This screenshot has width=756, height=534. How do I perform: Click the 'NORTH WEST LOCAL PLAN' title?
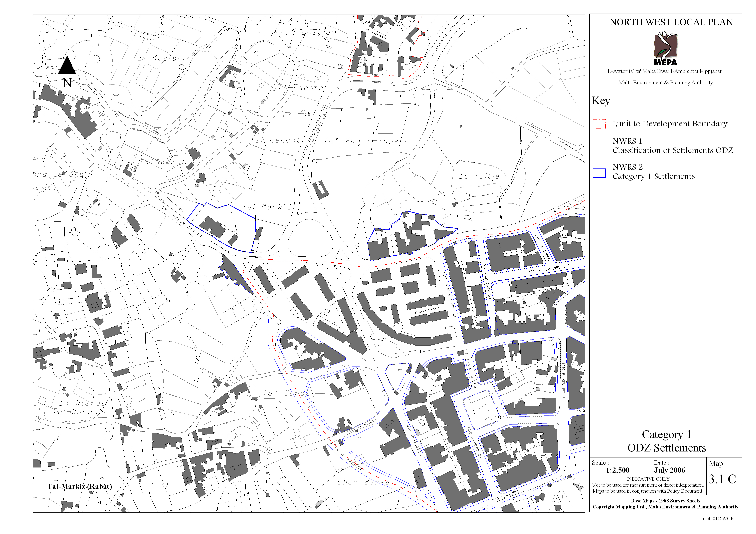pyautogui.click(x=671, y=22)
